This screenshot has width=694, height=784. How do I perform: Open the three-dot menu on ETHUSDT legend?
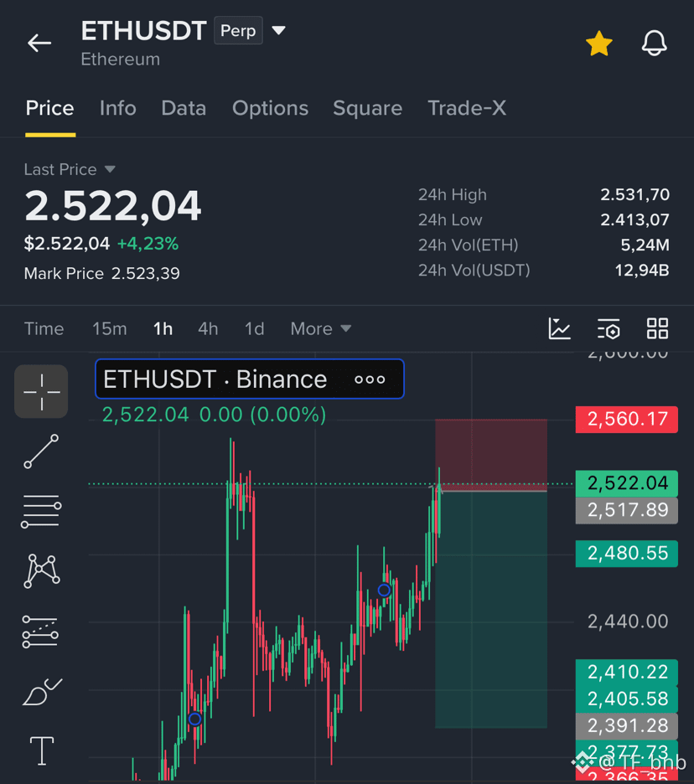pyautogui.click(x=370, y=379)
